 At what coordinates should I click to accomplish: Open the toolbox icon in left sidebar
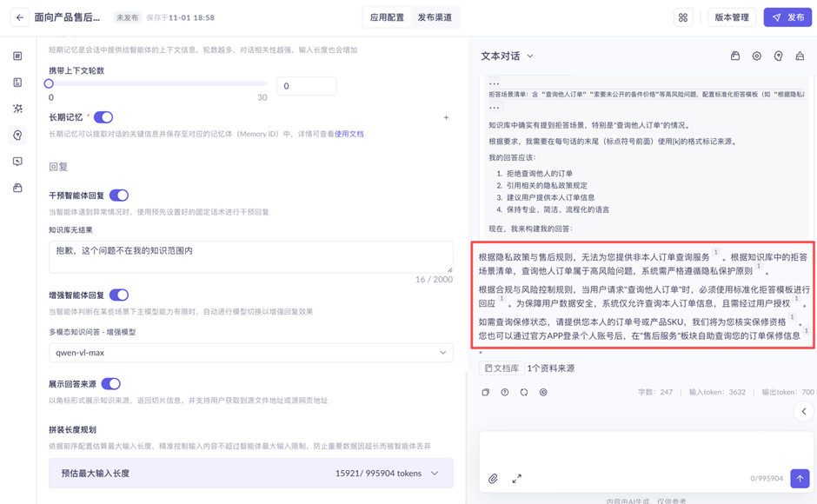tap(17, 188)
